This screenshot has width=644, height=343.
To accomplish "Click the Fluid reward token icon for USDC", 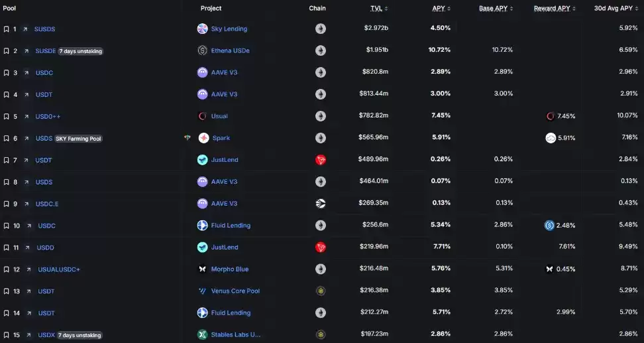I will pyautogui.click(x=549, y=226).
